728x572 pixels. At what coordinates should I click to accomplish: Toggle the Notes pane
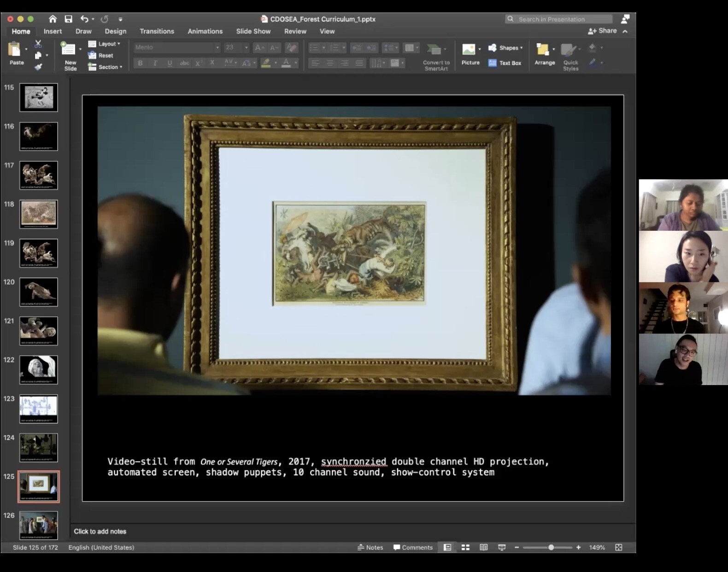370,547
